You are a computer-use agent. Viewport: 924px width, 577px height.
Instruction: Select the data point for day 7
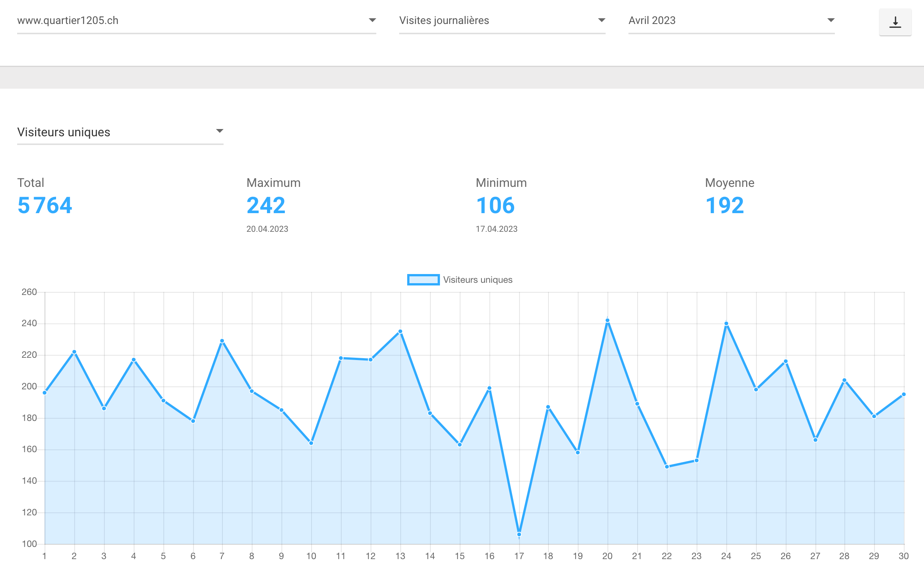[x=222, y=341]
